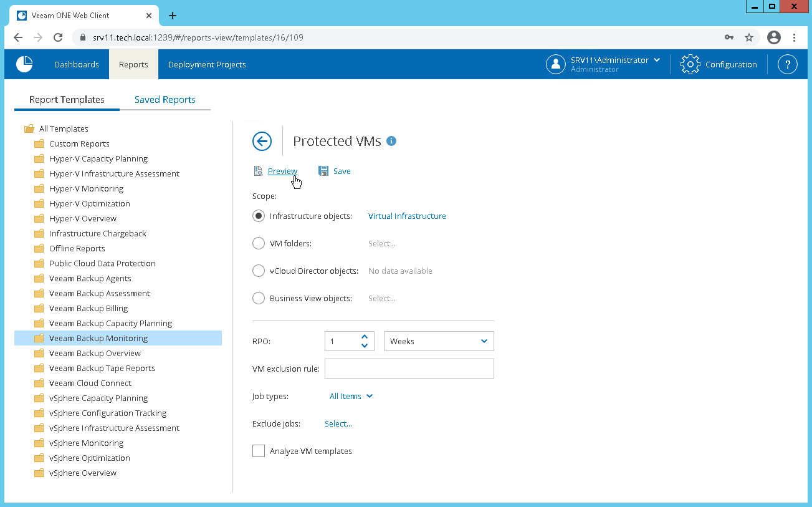
Task: Click Select next to Business View objects
Action: [x=382, y=298]
